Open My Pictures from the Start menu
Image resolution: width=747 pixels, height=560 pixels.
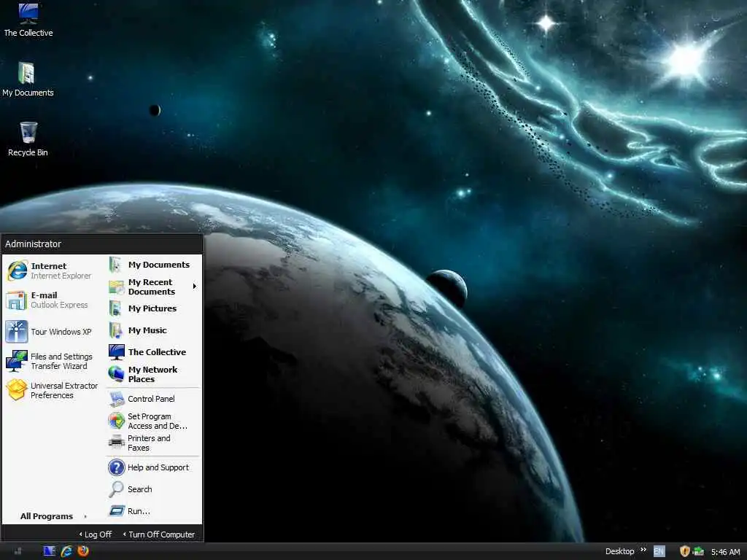(x=153, y=308)
